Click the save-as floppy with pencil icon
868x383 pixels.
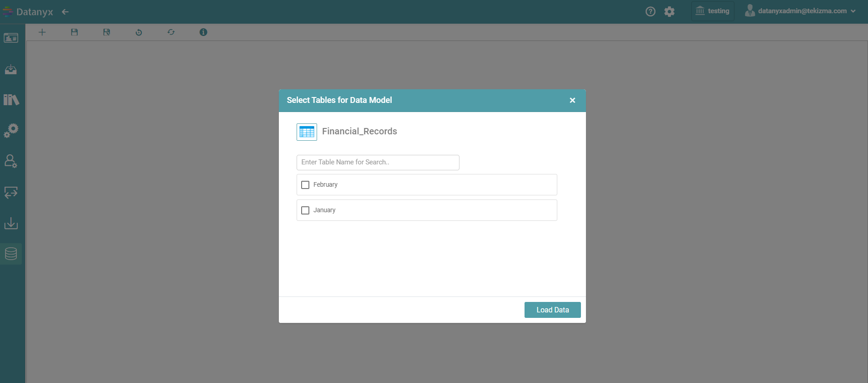(x=106, y=32)
